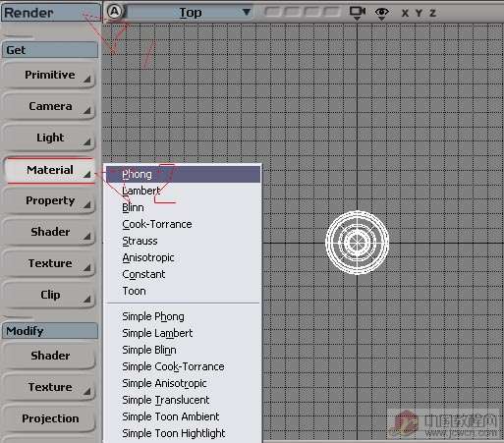Open the Camera menu button
The height and width of the screenshot is (443, 504).
(49, 106)
